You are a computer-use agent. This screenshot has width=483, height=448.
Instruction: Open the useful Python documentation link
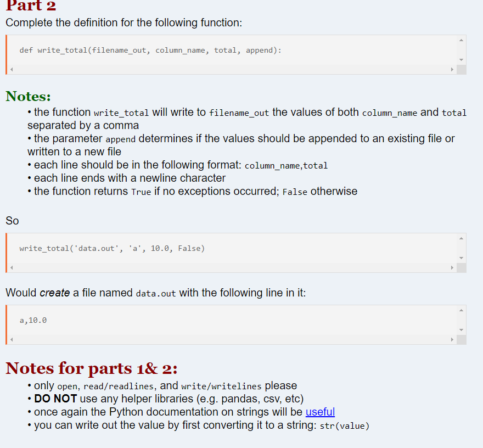tap(321, 412)
